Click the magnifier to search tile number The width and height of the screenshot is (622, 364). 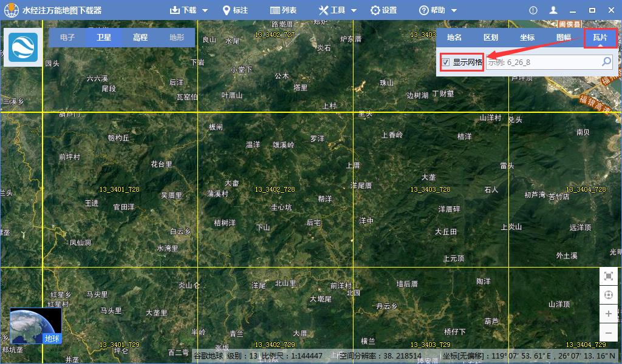(x=606, y=61)
